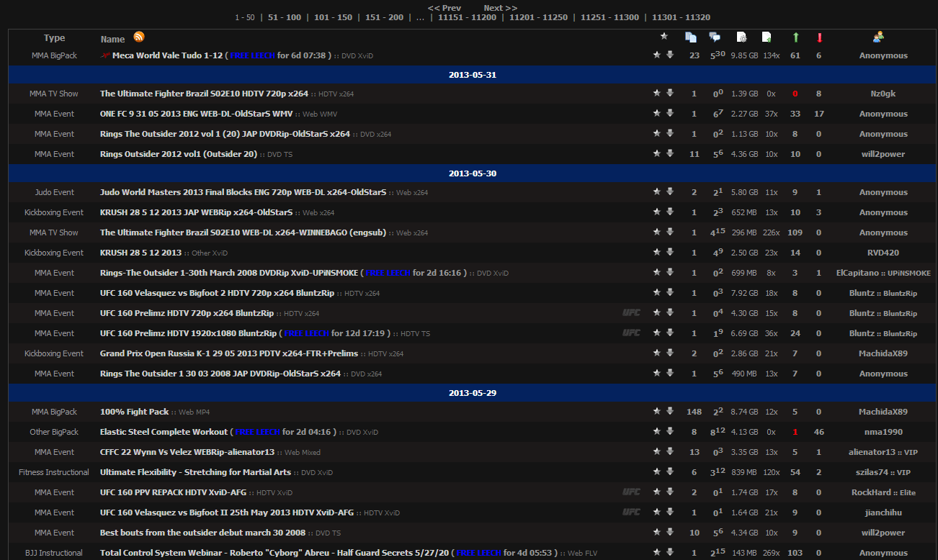Go to the Next >> page
Viewport: 938px width, 560px height.
pos(501,8)
